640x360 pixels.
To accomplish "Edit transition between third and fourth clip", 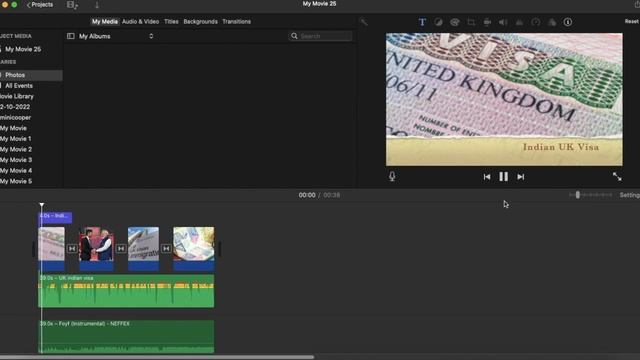I will 166,248.
